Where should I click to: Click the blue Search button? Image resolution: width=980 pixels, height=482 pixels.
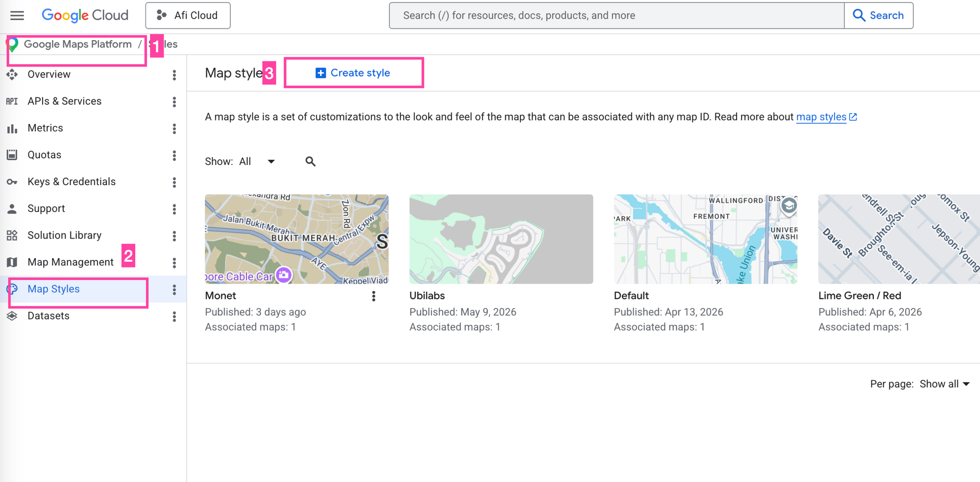point(879,16)
